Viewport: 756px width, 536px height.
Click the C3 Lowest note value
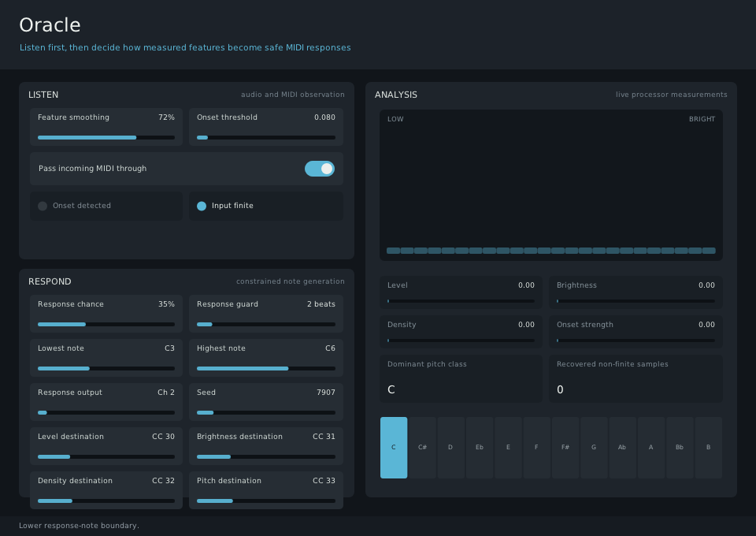[170, 348]
